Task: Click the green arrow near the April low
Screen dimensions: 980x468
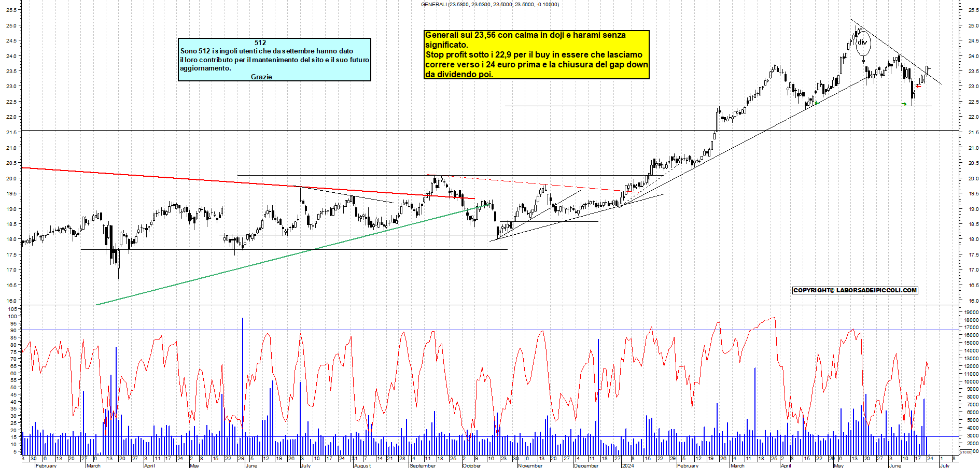Action: click(817, 103)
